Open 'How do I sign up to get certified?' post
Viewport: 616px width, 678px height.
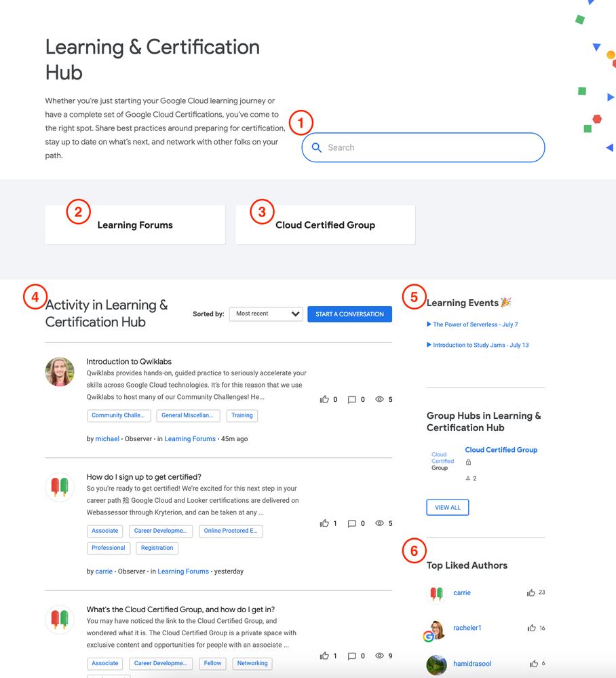[144, 477]
